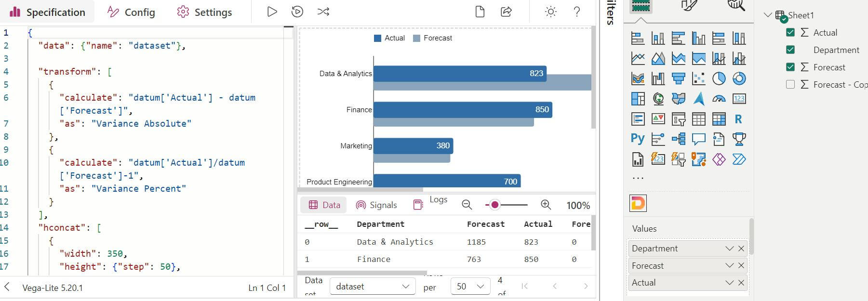
Task: Open help via the question mark icon
Action: point(576,12)
